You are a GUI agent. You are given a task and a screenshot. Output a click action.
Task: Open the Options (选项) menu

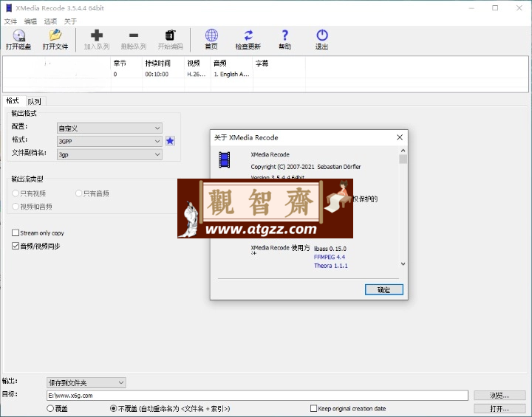(x=50, y=21)
